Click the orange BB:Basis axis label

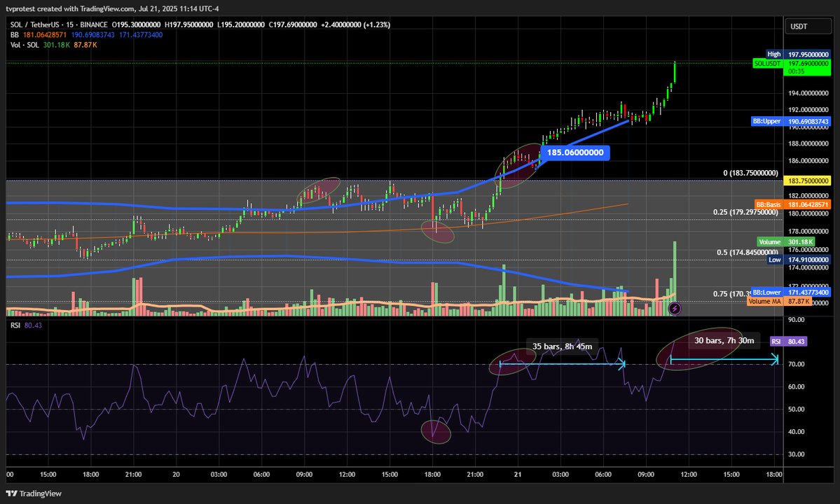(792, 204)
